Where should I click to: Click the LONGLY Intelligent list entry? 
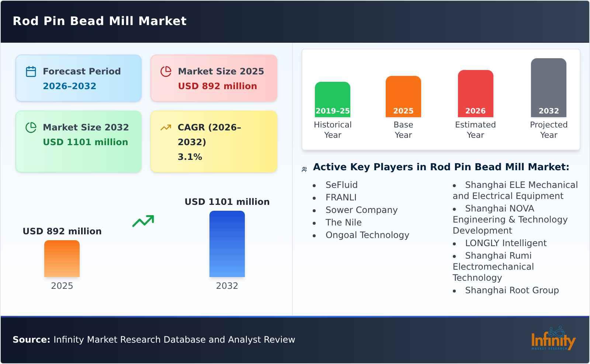506,243
